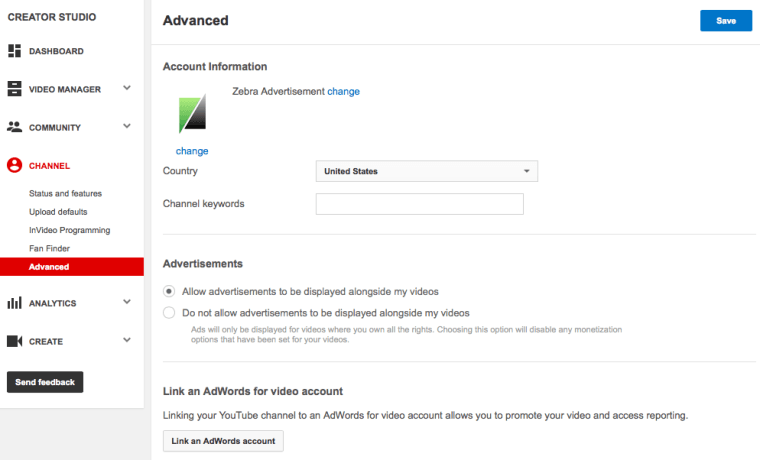Select Allow advertisements radio button
Screen dimensions: 760x460
coord(169,291)
